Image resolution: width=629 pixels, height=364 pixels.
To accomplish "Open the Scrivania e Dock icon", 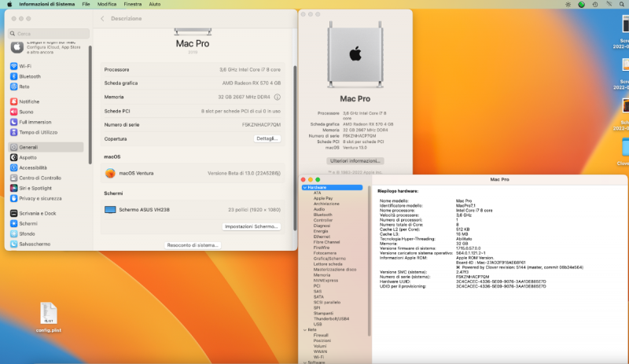I will click(13, 213).
